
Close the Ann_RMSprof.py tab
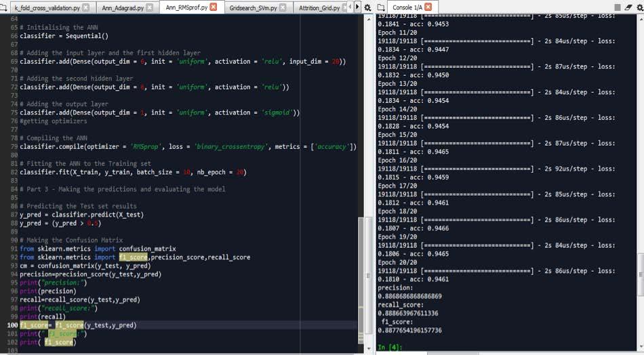click(214, 7)
